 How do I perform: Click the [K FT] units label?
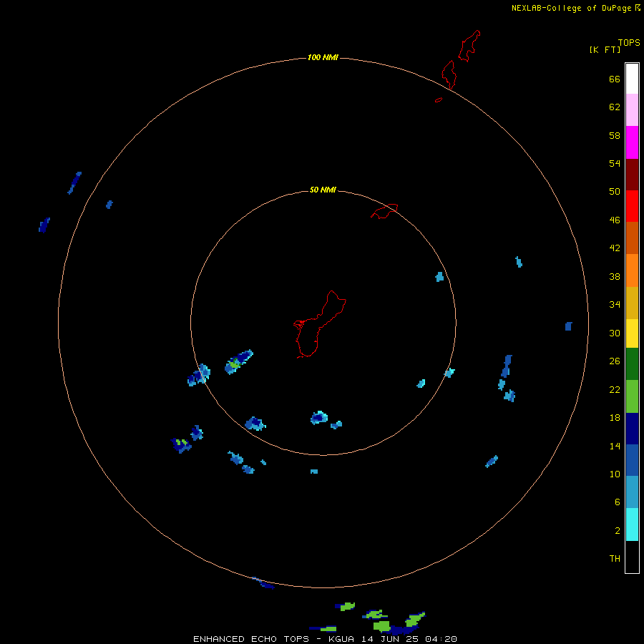click(x=605, y=49)
